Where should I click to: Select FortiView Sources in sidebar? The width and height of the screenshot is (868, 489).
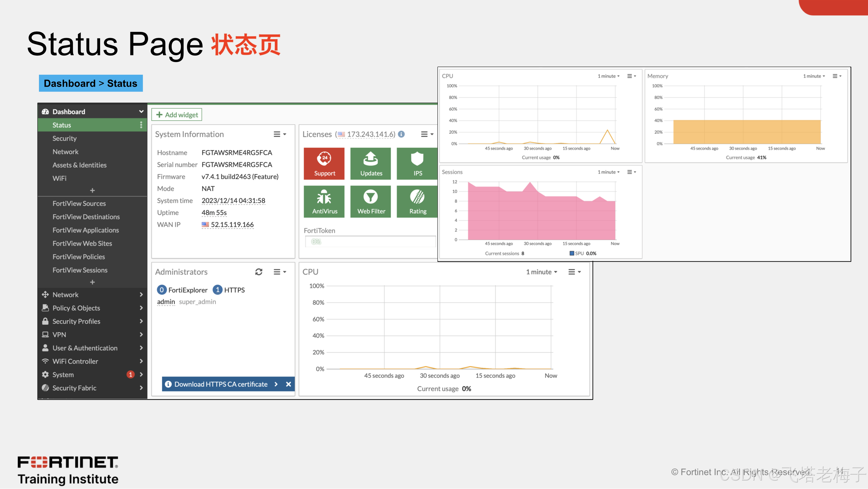(x=79, y=203)
